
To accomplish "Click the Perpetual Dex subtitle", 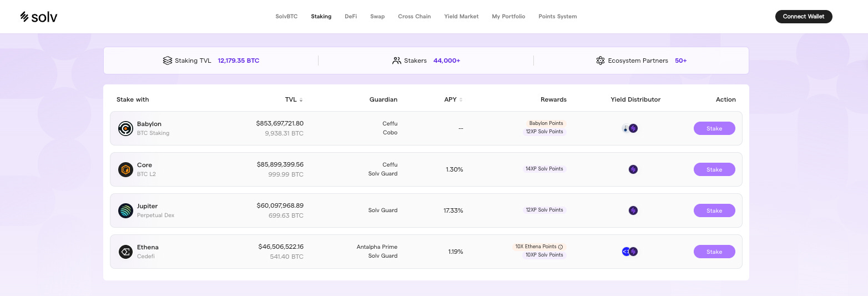I will [x=155, y=215].
